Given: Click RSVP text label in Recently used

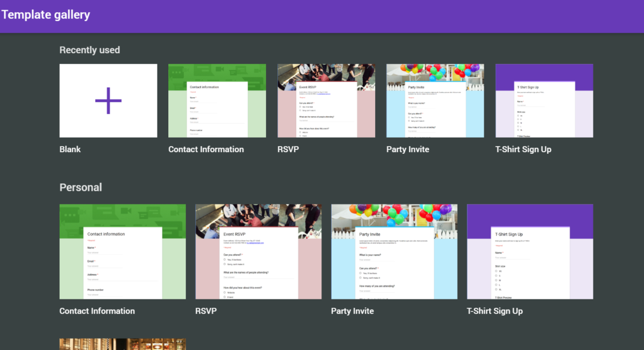Looking at the screenshot, I should [x=288, y=150].
